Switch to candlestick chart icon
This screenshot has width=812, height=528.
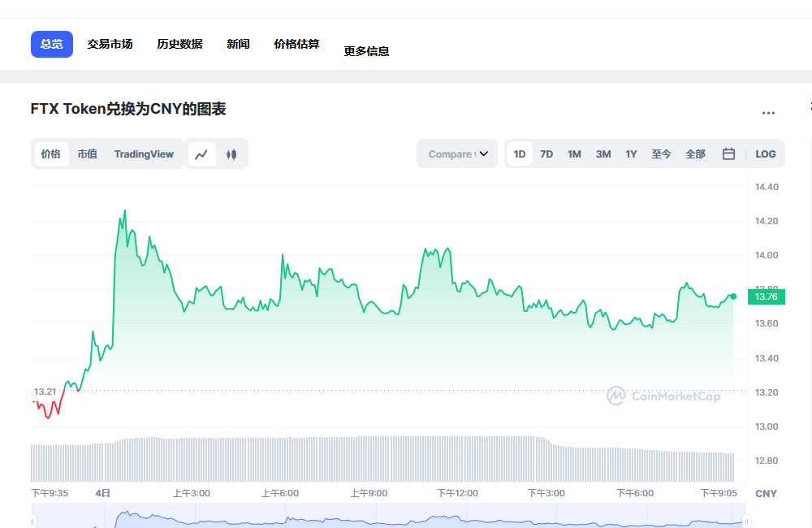(231, 154)
